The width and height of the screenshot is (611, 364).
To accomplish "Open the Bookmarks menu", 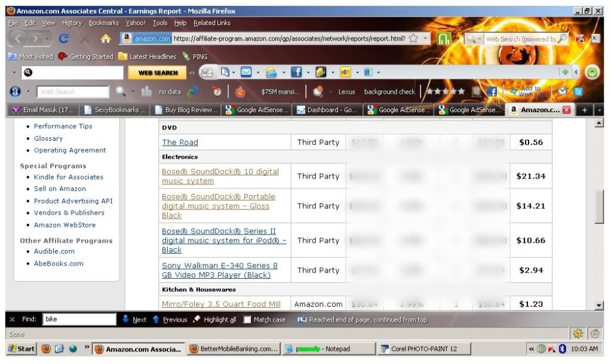I will click(x=103, y=23).
